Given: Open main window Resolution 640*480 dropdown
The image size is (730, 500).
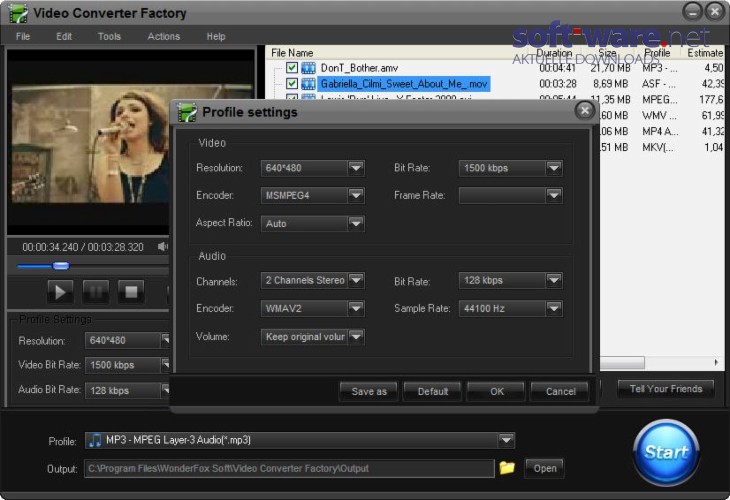Looking at the screenshot, I should (x=165, y=340).
